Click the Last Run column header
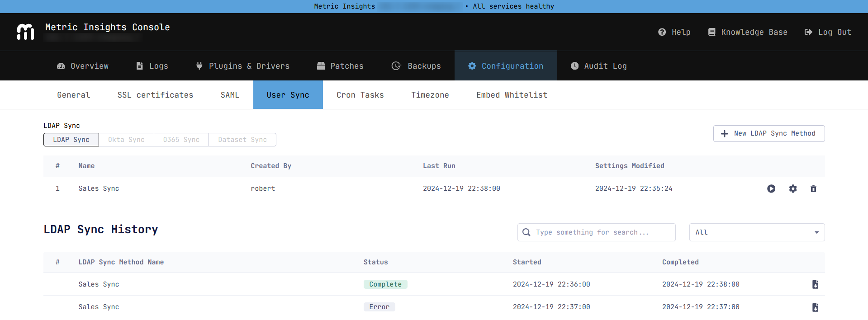This screenshot has width=868, height=320. [439, 166]
